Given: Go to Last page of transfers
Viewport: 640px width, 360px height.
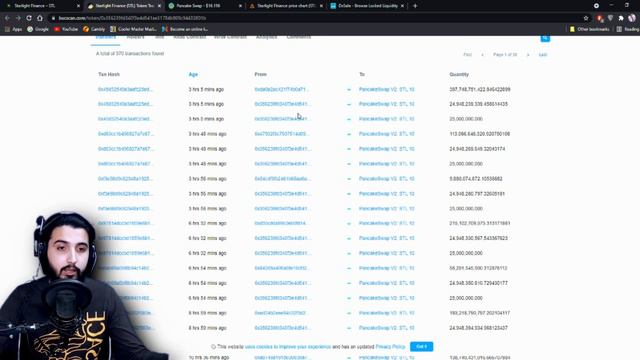Looking at the screenshot, I should [542, 55].
